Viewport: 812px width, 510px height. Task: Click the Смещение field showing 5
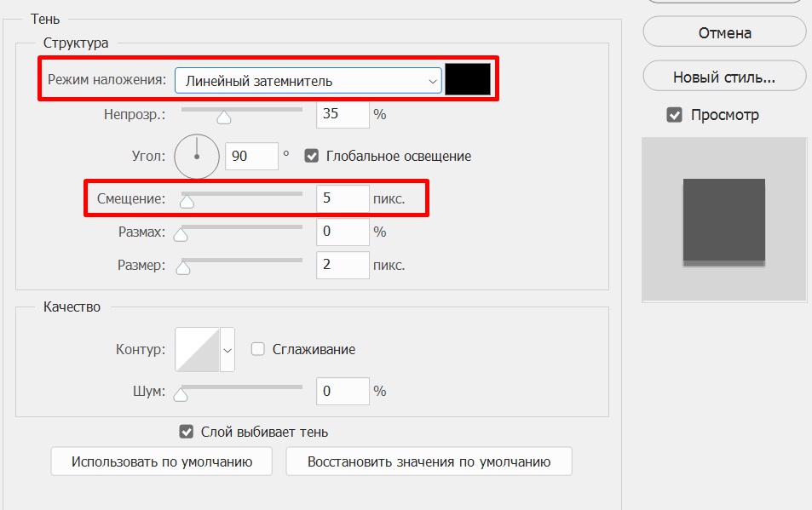343,198
